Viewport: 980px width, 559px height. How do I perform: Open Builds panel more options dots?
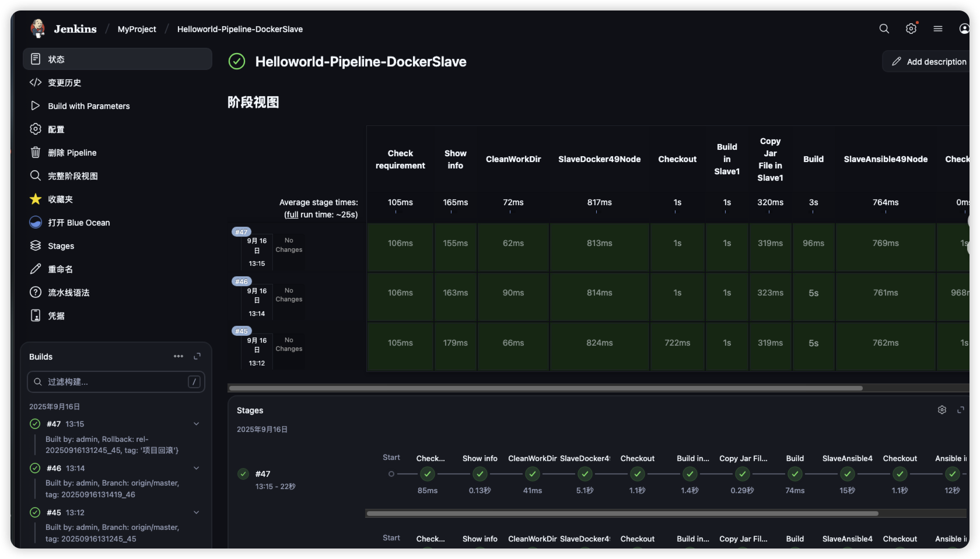click(178, 356)
